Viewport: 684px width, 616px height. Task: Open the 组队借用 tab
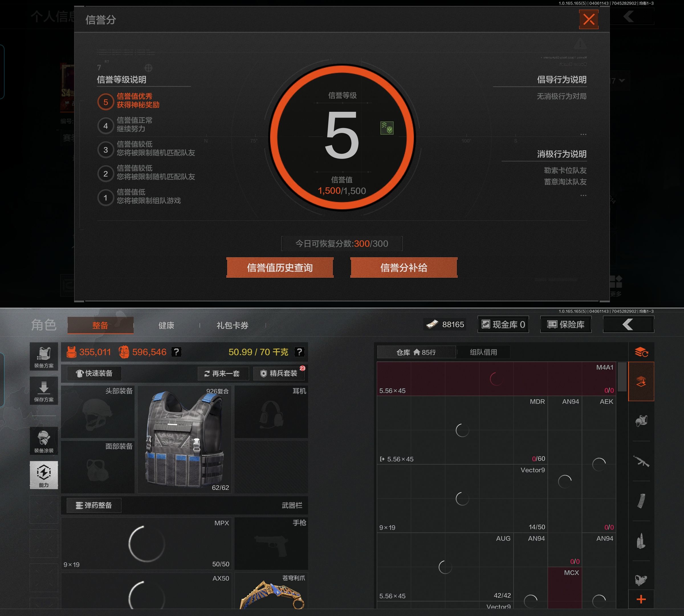point(483,352)
